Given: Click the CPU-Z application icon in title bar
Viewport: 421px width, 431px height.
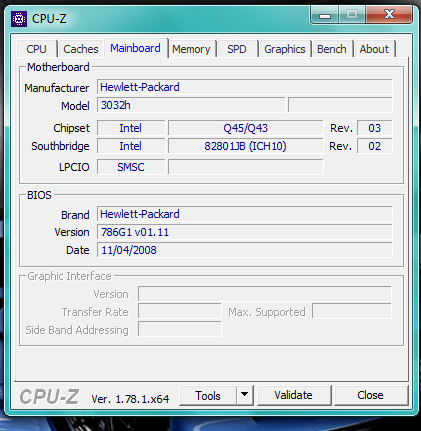Looking at the screenshot, I should tap(19, 19).
